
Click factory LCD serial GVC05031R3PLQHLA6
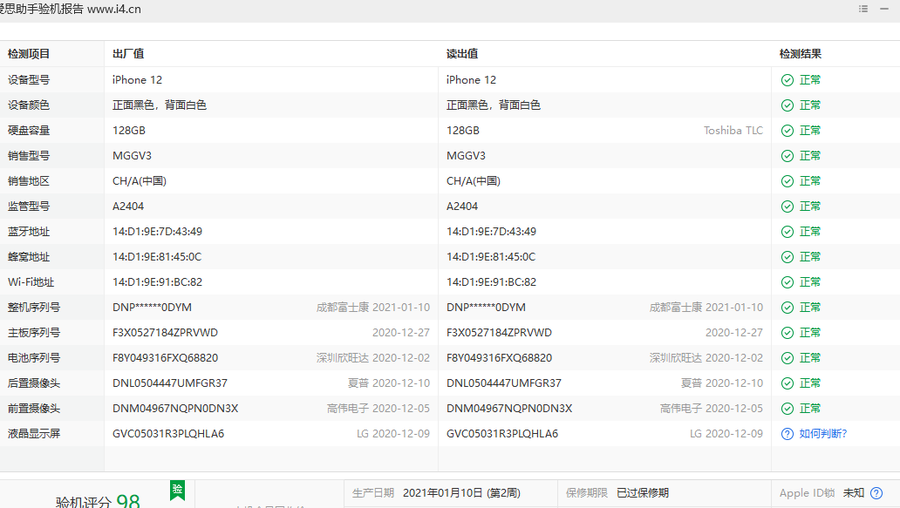(x=168, y=434)
